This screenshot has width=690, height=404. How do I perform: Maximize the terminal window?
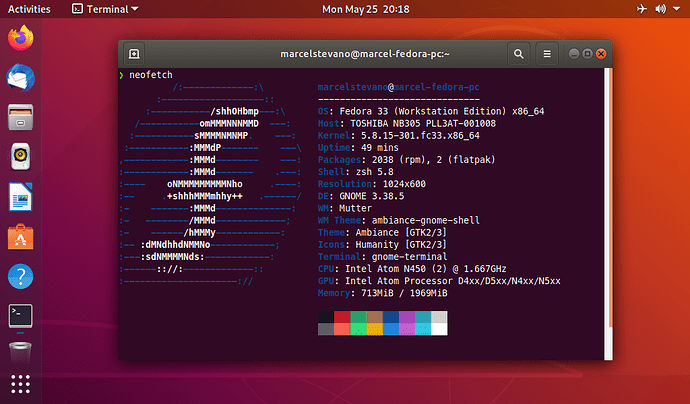(587, 54)
